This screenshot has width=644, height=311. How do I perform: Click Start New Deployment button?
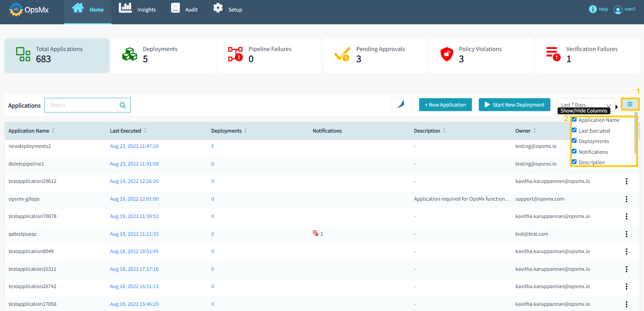pyautogui.click(x=514, y=104)
